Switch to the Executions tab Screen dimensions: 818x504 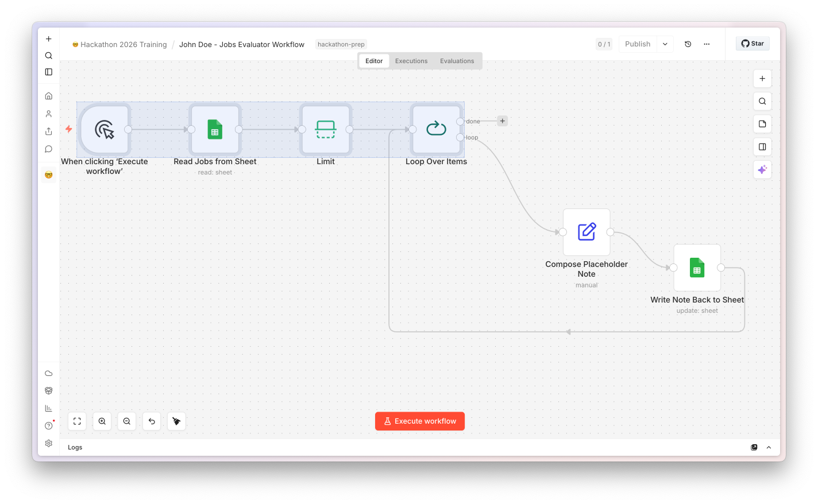tap(411, 61)
